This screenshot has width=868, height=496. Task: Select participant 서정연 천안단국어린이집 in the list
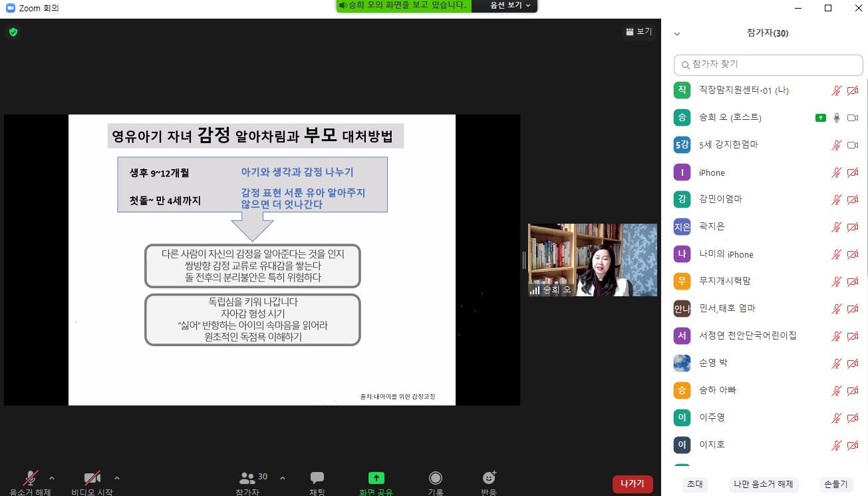click(748, 336)
